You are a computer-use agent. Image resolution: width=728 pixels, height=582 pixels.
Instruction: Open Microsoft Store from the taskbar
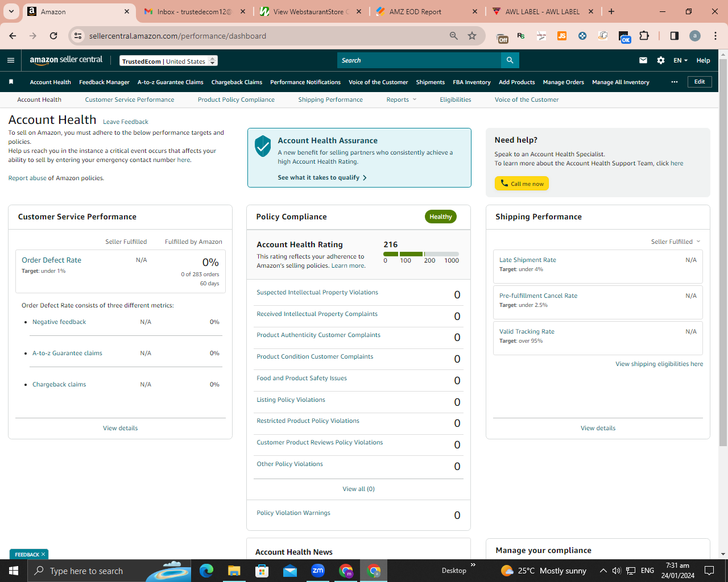click(262, 571)
